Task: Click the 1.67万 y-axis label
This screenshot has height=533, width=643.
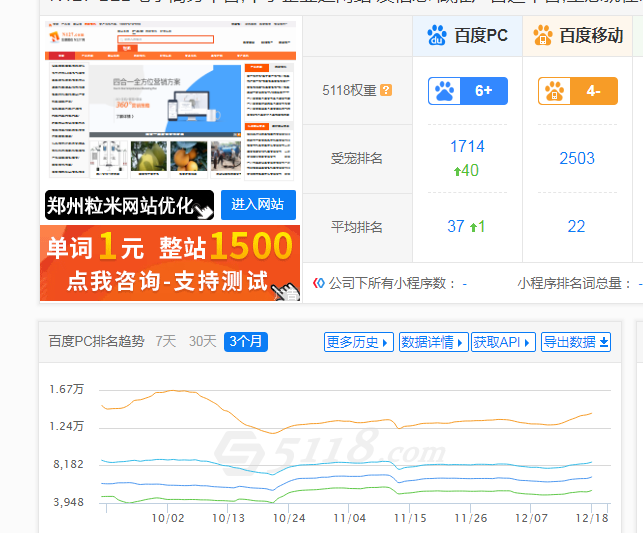Action: point(66,389)
